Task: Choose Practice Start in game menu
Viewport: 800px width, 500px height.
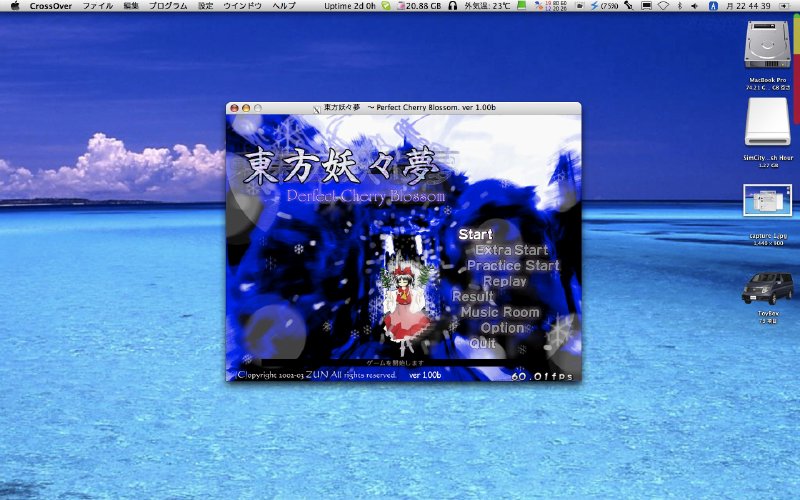Action: point(513,265)
